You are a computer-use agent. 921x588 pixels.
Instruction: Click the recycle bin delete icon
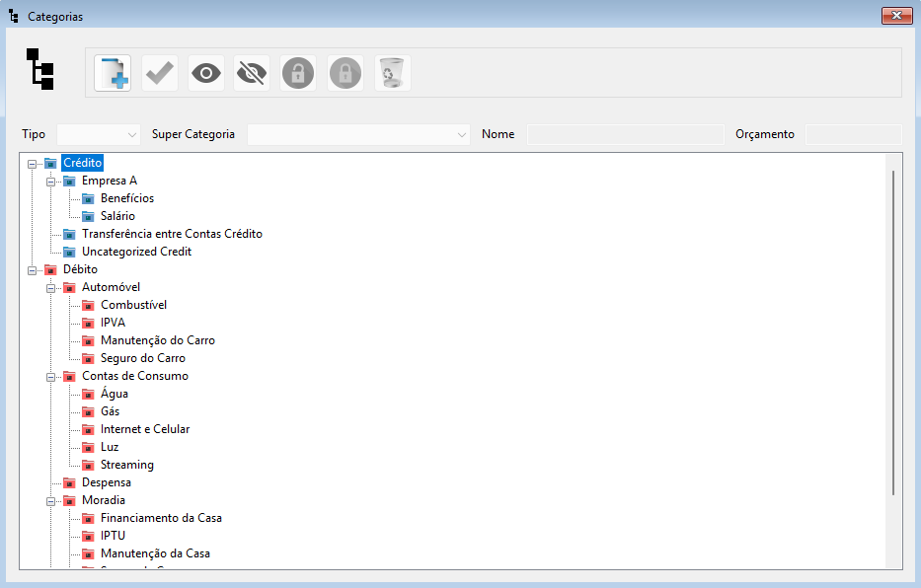click(392, 74)
